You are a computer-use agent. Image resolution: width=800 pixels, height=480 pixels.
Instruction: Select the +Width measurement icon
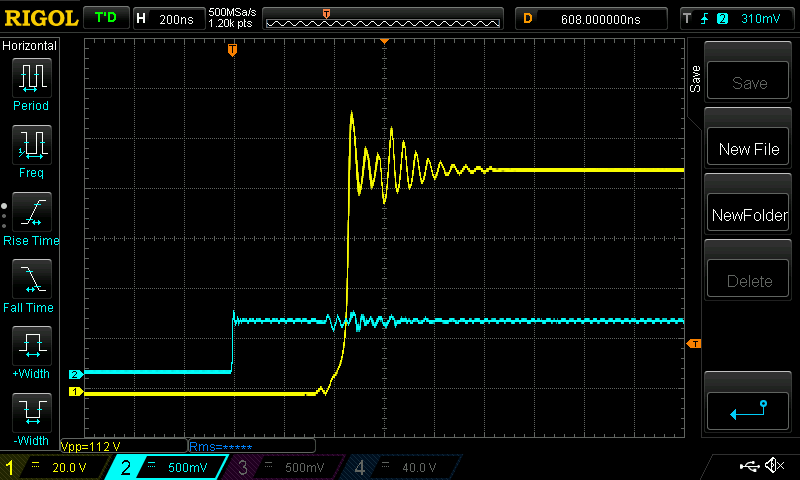31,353
